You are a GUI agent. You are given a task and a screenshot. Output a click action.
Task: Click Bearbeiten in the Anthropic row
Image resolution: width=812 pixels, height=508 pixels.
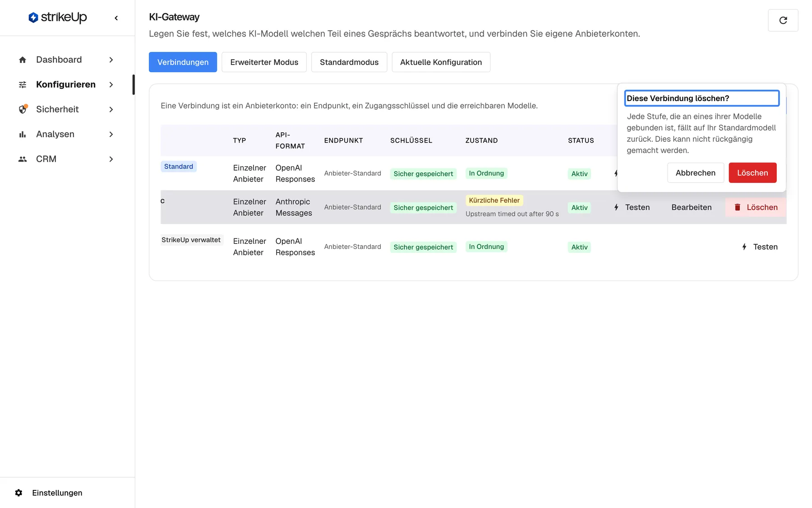coord(691,207)
